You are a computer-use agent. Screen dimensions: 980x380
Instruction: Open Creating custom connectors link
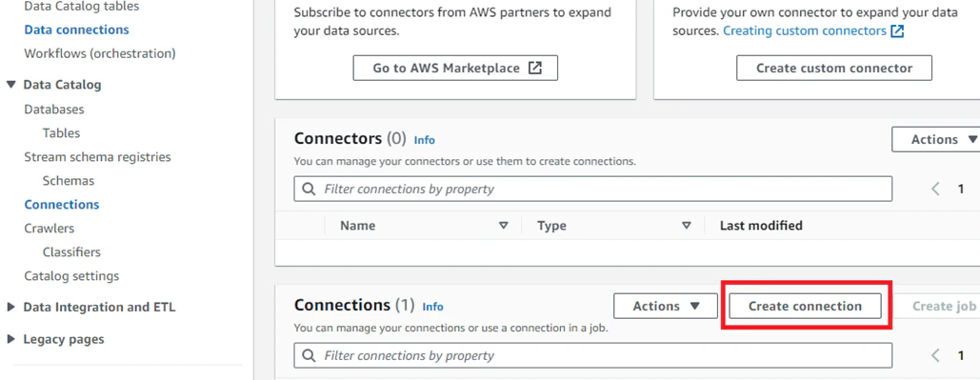tap(805, 30)
